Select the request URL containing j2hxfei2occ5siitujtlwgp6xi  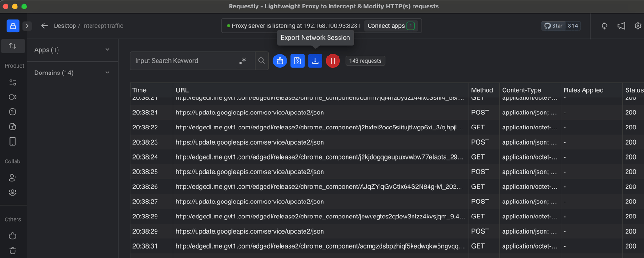(x=319, y=127)
